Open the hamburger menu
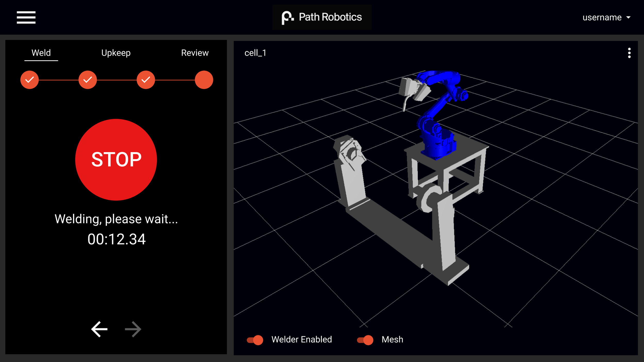Image resolution: width=644 pixels, height=362 pixels. pyautogui.click(x=26, y=17)
